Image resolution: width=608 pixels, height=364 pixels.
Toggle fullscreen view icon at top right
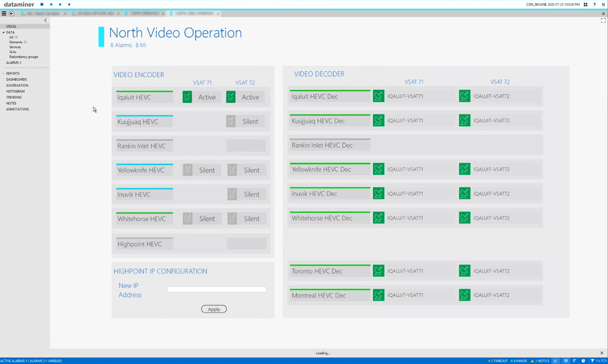(x=603, y=20)
